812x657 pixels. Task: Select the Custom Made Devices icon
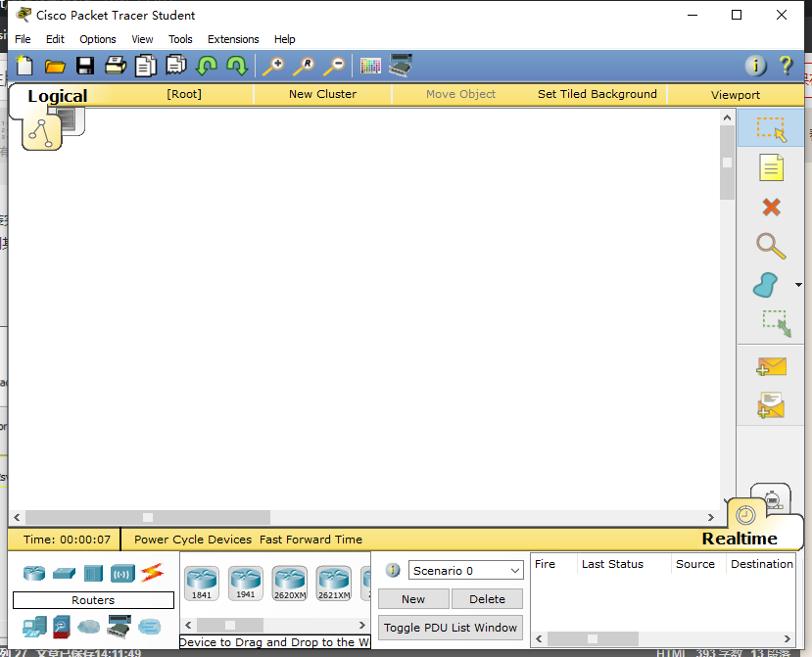(x=119, y=627)
